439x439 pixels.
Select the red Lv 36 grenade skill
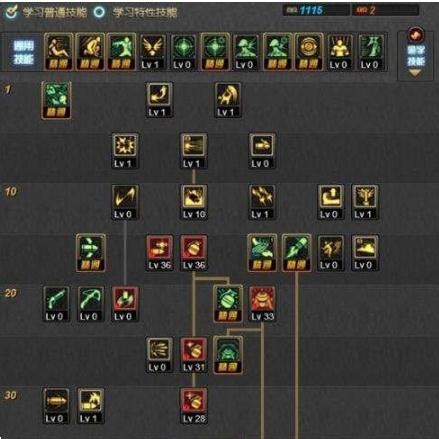[x=194, y=253]
